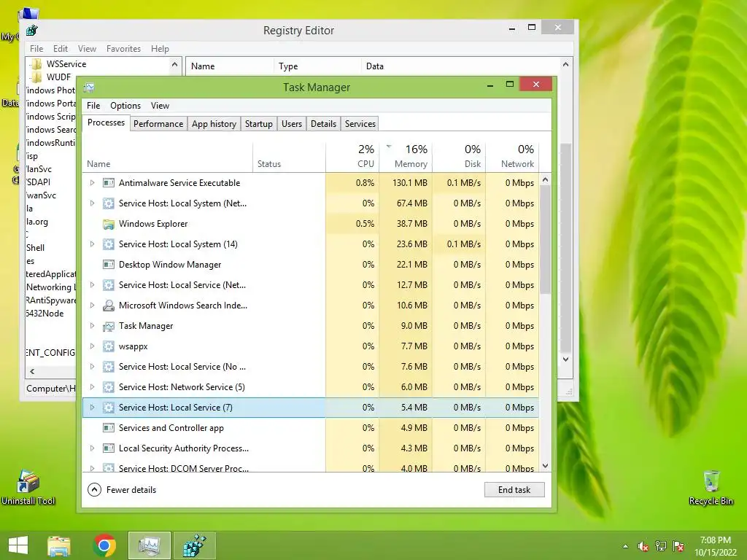This screenshot has height=560, width=747.
Task: Click the Registry Editor title bar icon
Action: point(32,31)
